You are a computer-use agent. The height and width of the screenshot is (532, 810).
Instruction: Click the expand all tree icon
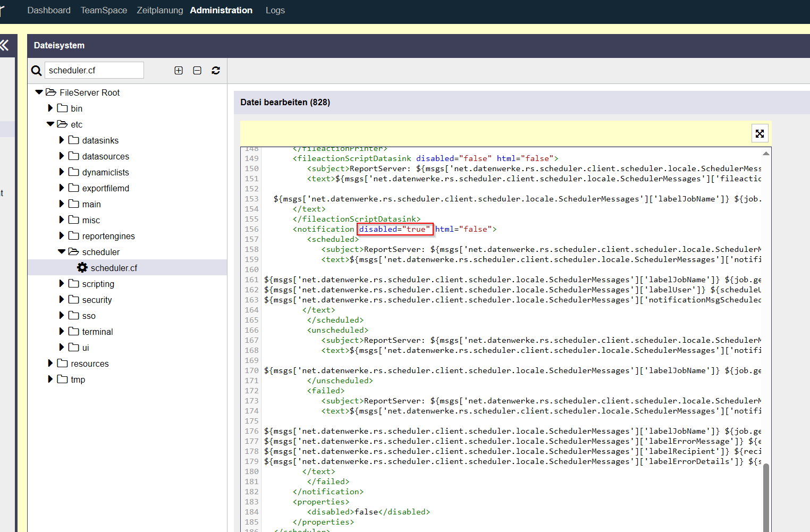[179, 71]
